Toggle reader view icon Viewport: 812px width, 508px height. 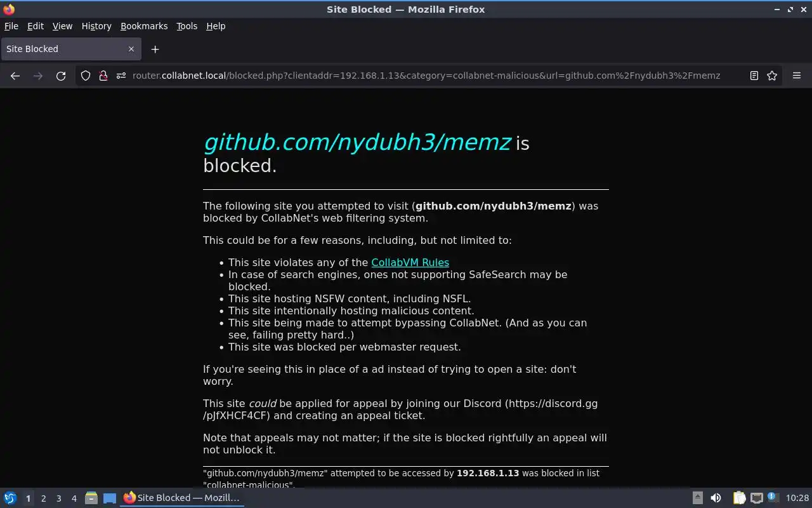pos(754,76)
